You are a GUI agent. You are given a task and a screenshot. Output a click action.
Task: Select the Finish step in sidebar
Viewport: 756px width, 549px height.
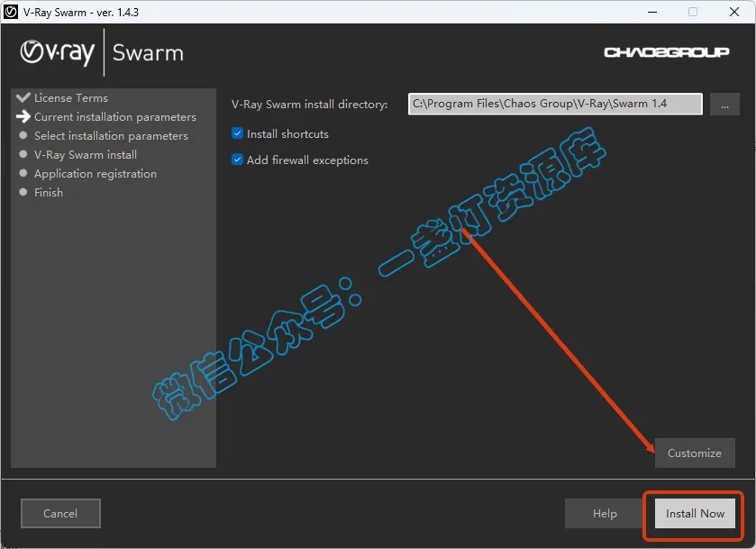point(49,193)
